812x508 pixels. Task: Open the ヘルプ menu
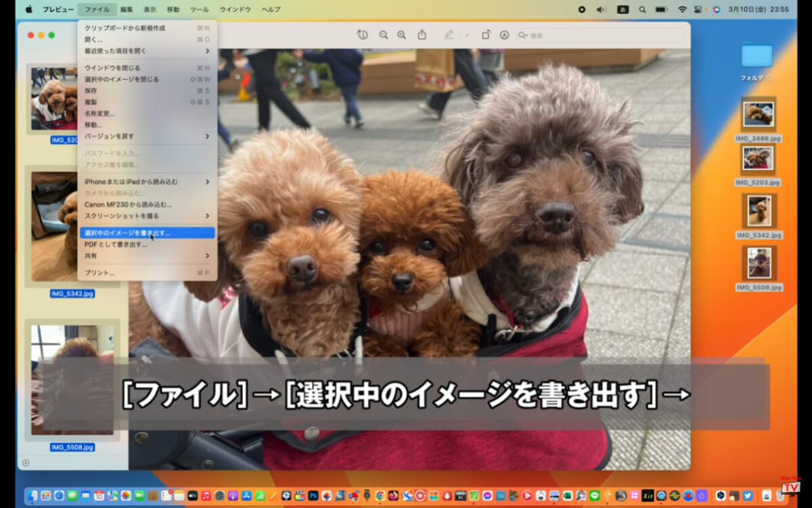point(271,9)
